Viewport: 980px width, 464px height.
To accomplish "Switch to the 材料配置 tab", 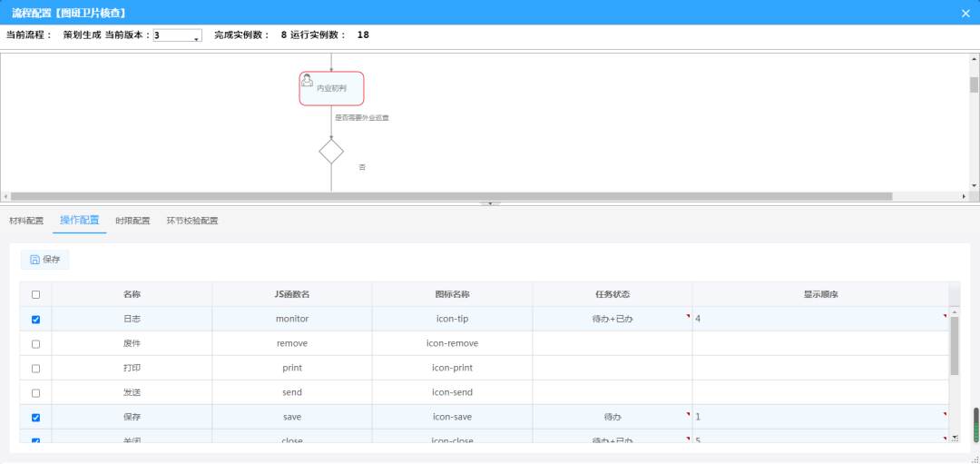I will [x=26, y=221].
